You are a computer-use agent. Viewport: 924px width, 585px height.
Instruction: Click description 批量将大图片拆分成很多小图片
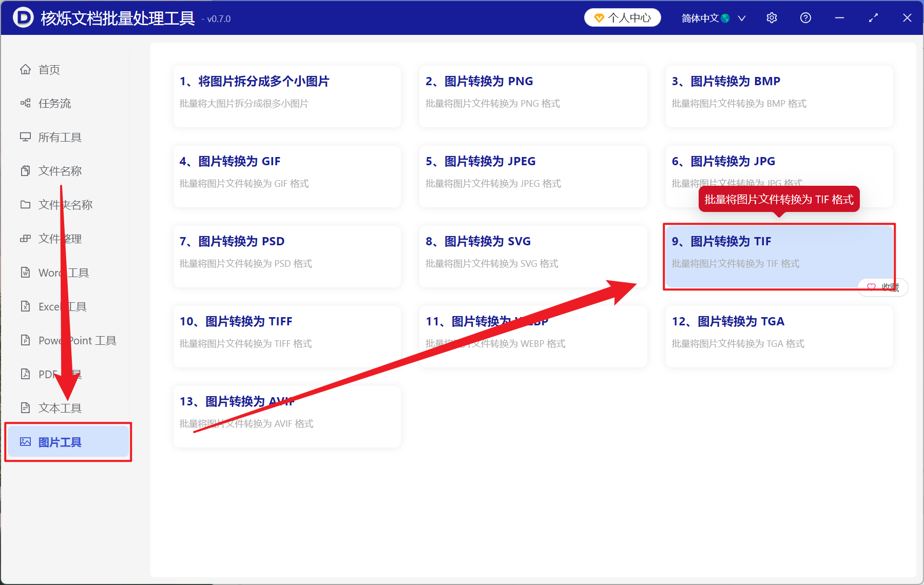pyautogui.click(x=244, y=103)
